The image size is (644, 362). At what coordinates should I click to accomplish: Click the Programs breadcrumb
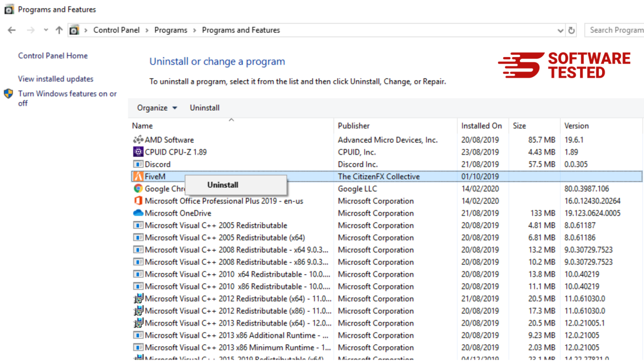[x=171, y=30]
